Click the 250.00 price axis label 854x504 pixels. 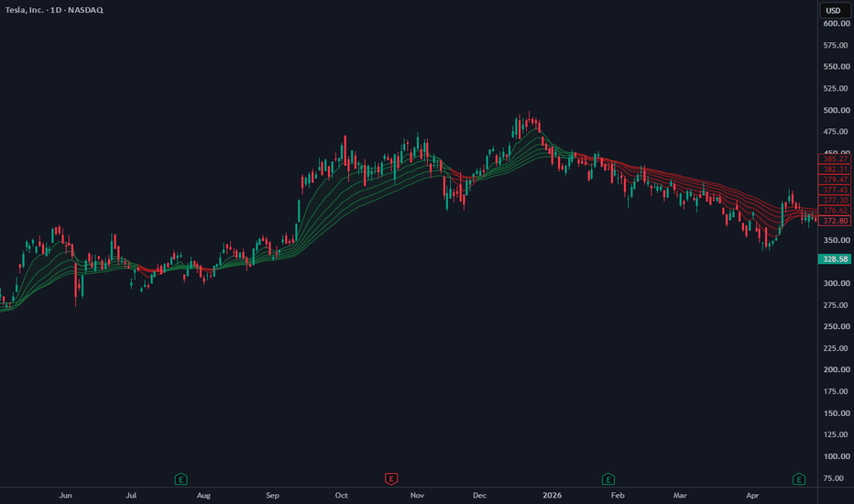836,326
